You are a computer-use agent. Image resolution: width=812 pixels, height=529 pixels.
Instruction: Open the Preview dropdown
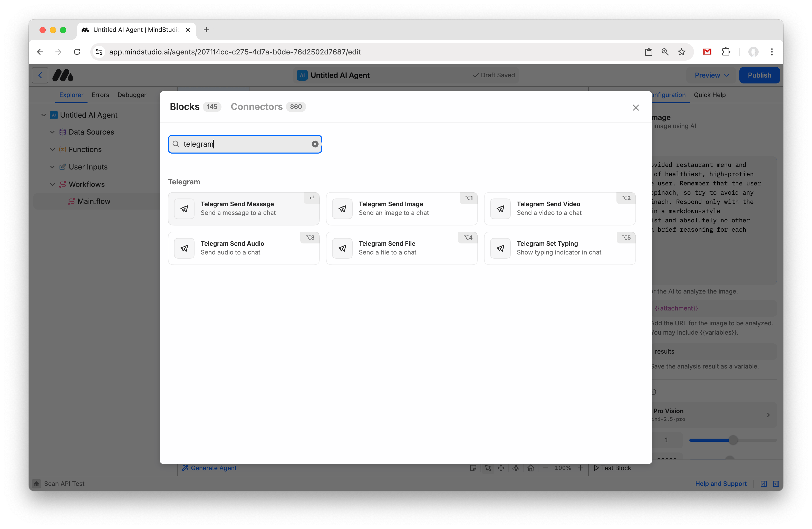711,75
